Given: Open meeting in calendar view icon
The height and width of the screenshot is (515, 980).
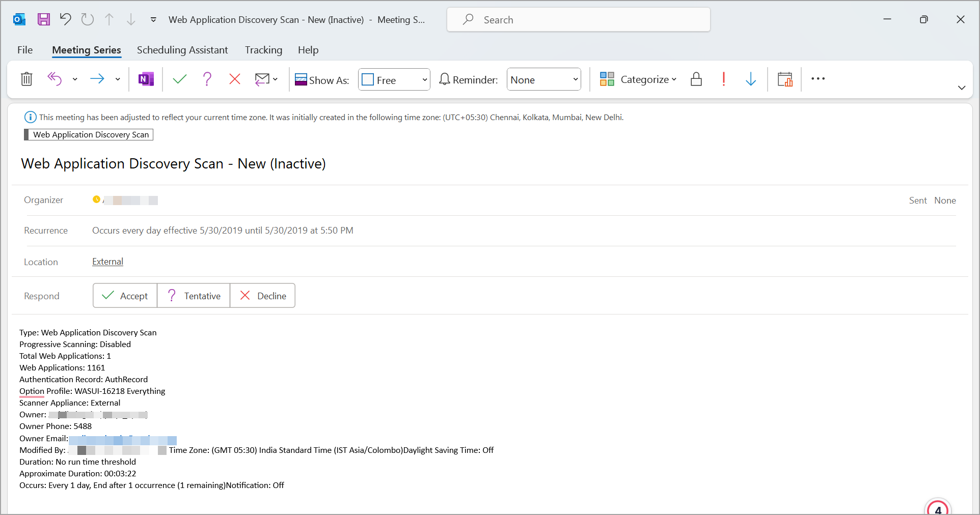Looking at the screenshot, I should coord(785,79).
